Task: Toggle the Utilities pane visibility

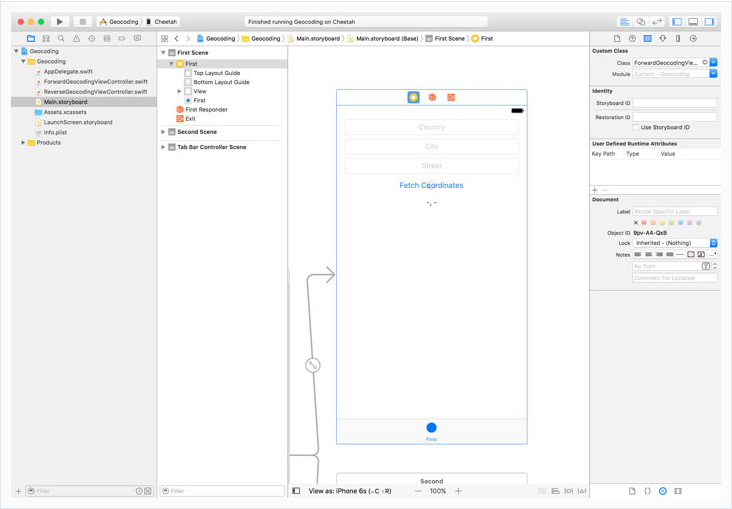Action: [x=710, y=21]
